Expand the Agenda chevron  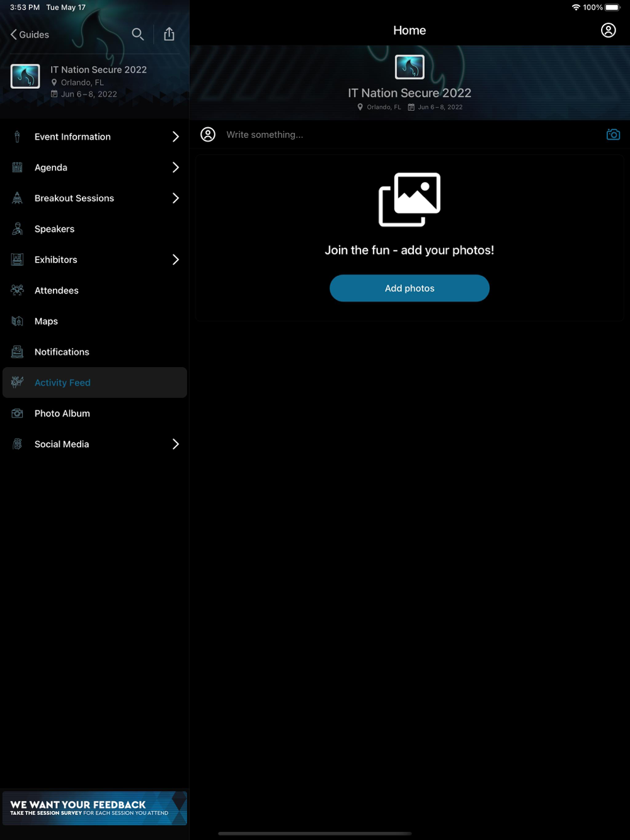tap(176, 167)
